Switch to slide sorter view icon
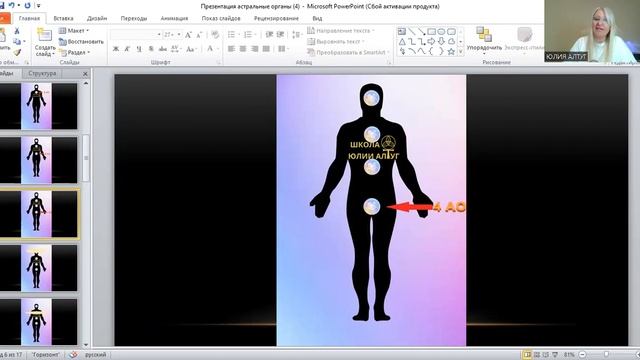The height and width of the screenshot is (360, 640). [x=537, y=355]
